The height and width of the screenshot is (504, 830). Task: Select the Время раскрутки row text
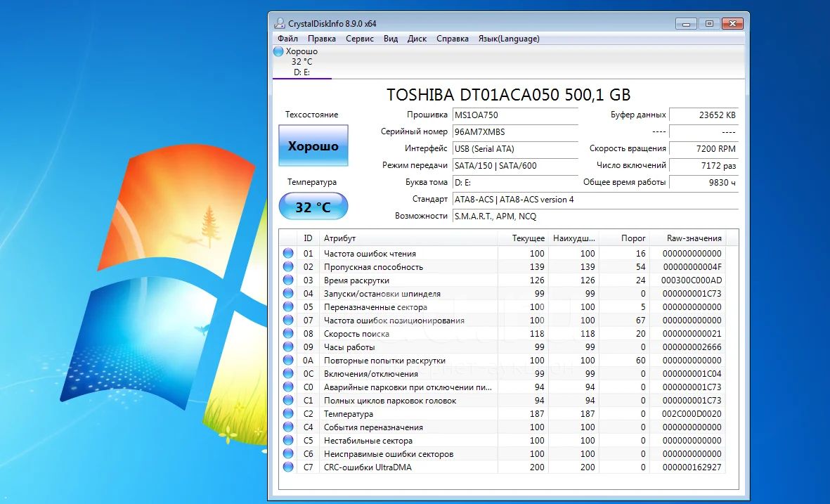(x=356, y=280)
